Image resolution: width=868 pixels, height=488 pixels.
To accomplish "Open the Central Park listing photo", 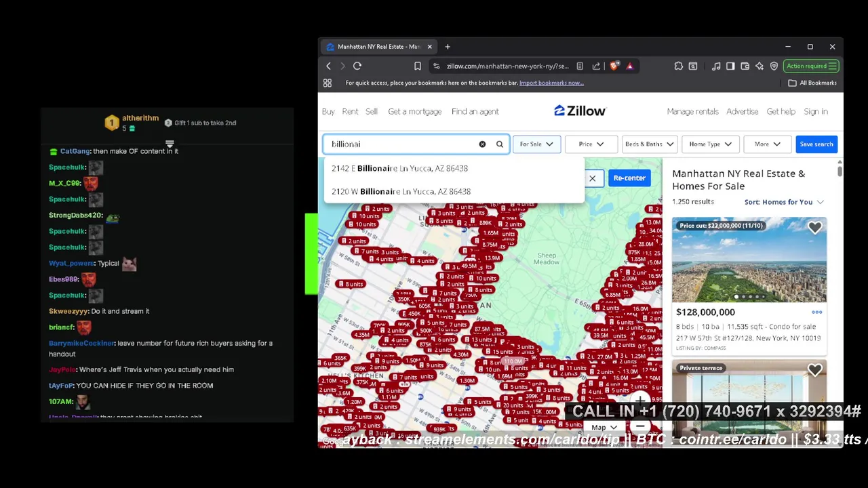I will point(749,260).
